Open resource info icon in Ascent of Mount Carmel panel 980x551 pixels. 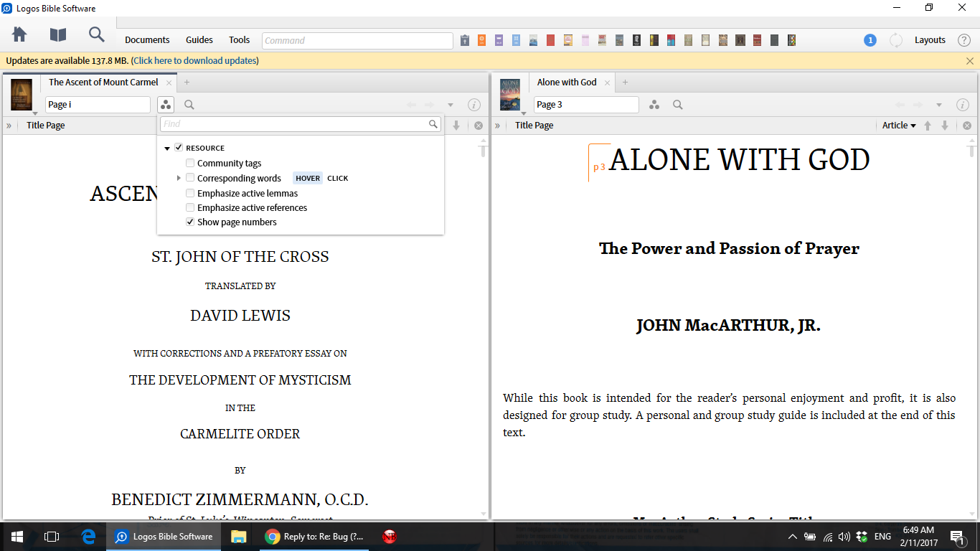click(474, 105)
